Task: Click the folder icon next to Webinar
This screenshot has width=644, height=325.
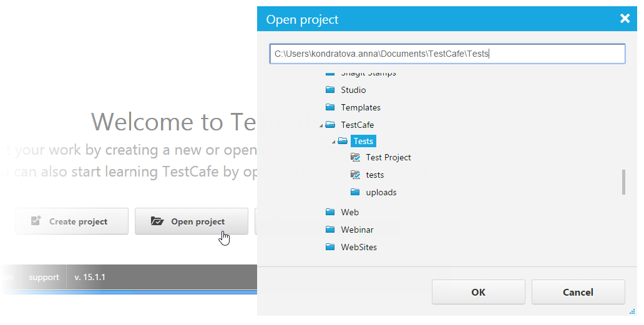Action: [x=330, y=230]
